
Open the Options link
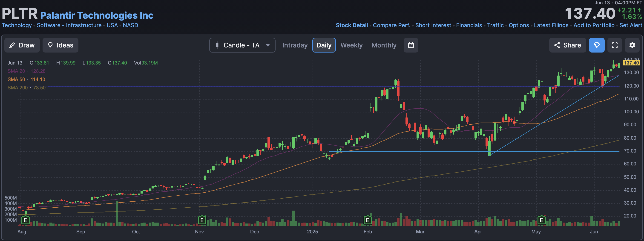coord(519,25)
